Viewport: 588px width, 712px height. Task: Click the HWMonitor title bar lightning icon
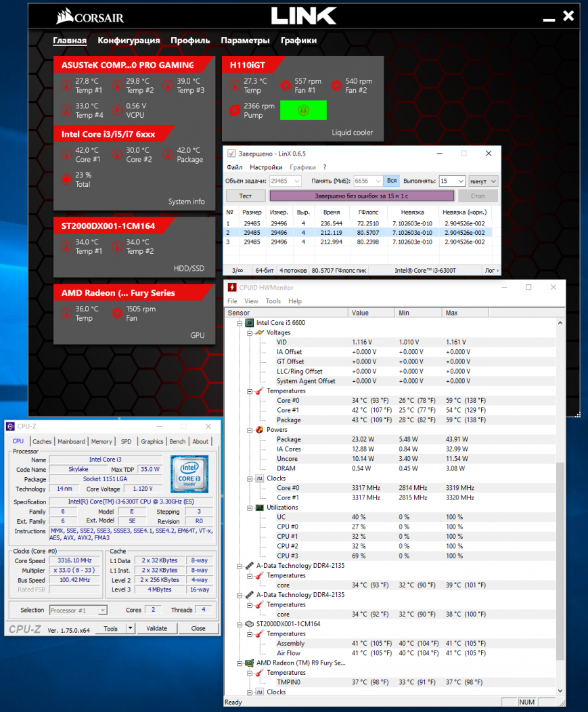[232, 288]
